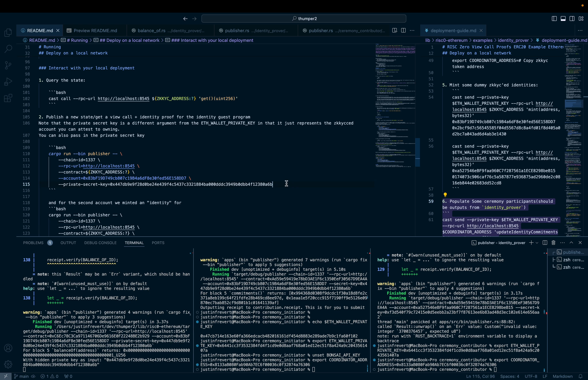Screen dimensions: 588x380
Task: Split the left editor group
Action: pyautogui.click(x=403, y=30)
